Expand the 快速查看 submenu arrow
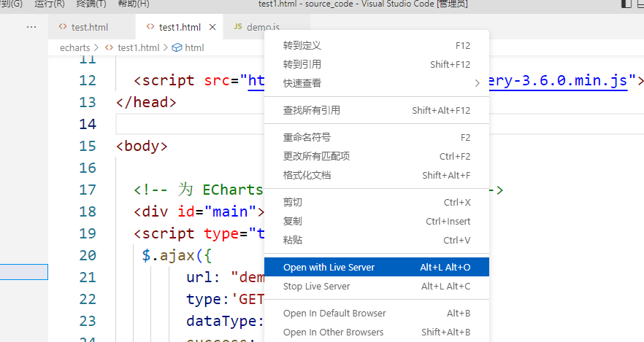Image resolution: width=644 pixels, height=342 pixels. tap(477, 83)
